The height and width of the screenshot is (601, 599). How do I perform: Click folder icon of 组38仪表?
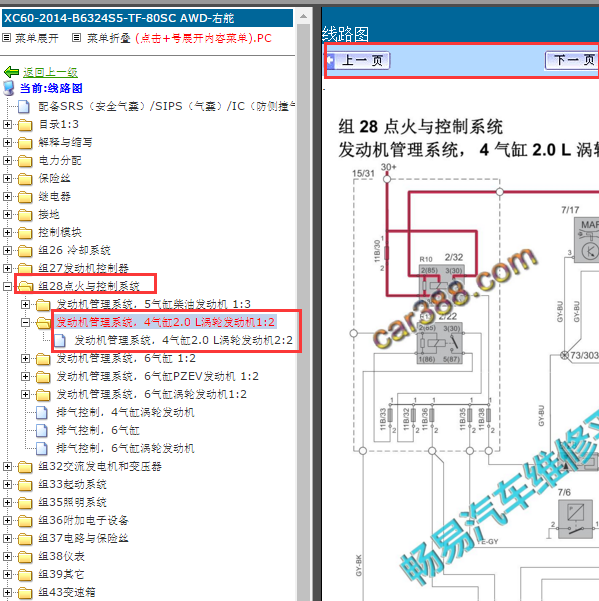(25, 557)
